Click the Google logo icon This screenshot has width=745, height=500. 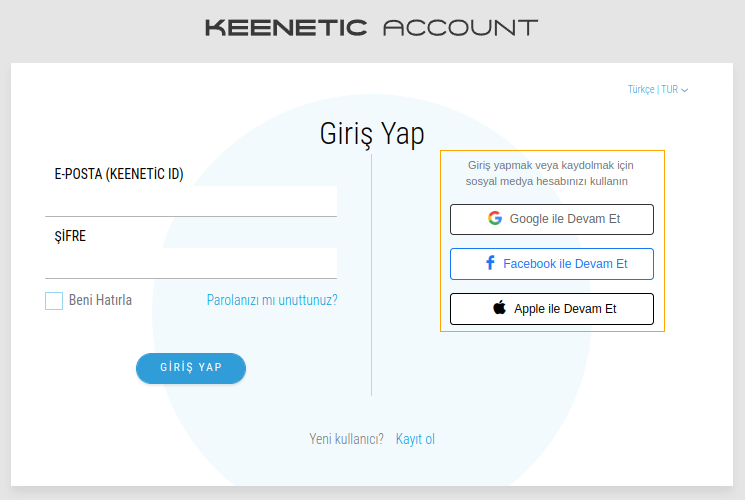click(x=495, y=219)
